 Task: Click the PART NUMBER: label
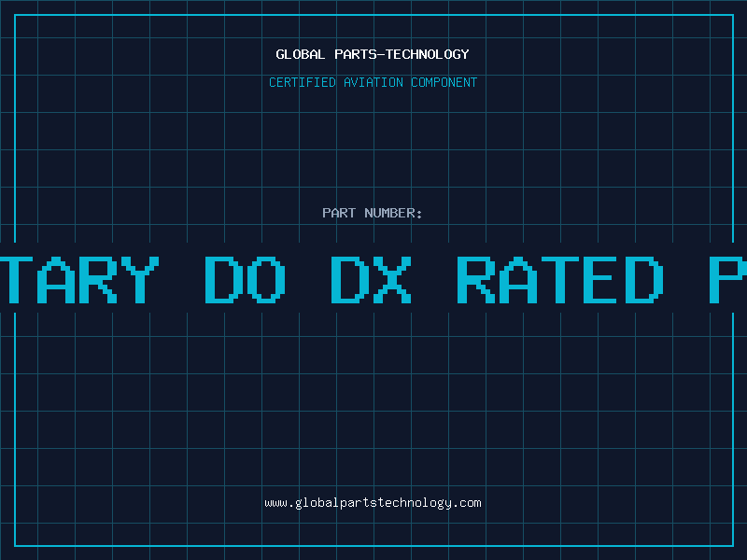coord(373,213)
